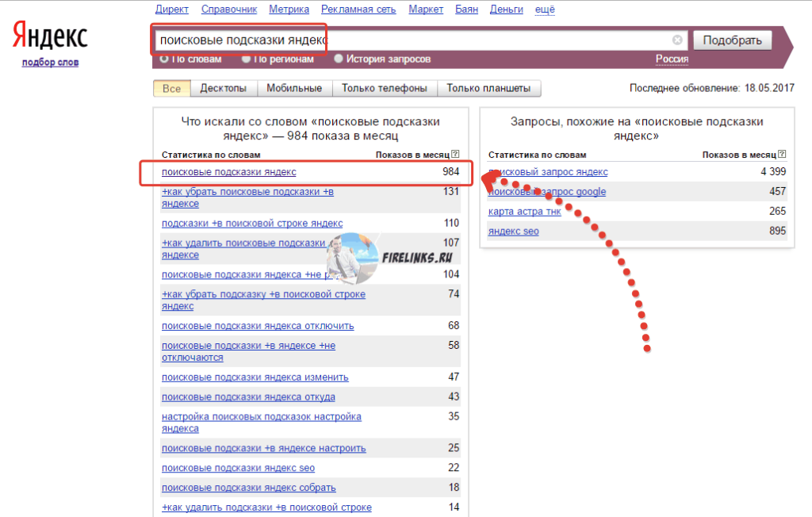812x517 pixels.
Task: Open Деньги in the top navigation
Action: (507, 10)
